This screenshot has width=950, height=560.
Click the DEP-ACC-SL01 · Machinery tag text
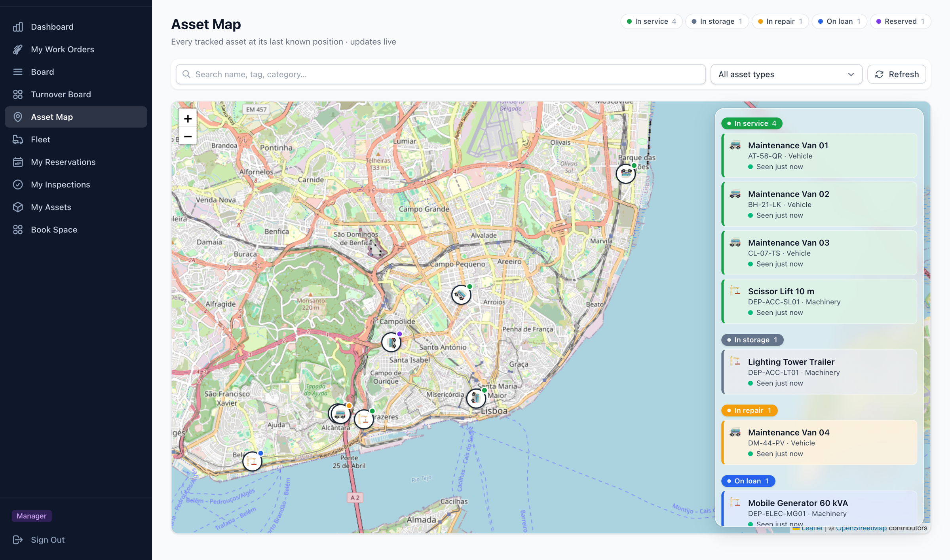tap(794, 302)
